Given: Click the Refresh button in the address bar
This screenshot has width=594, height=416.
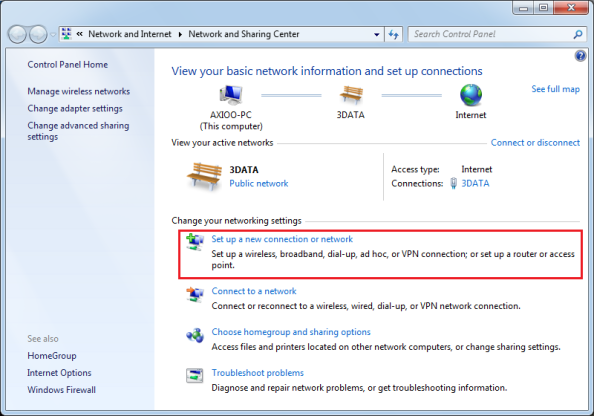Looking at the screenshot, I should click(394, 34).
